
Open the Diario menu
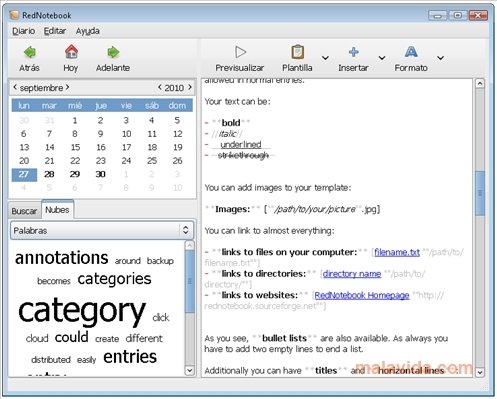coord(24,31)
